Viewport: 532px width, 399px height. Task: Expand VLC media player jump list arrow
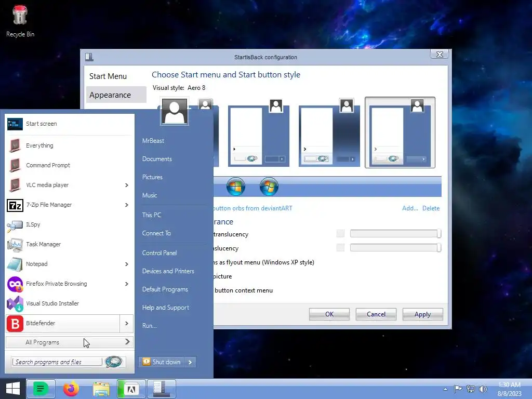pos(127,185)
